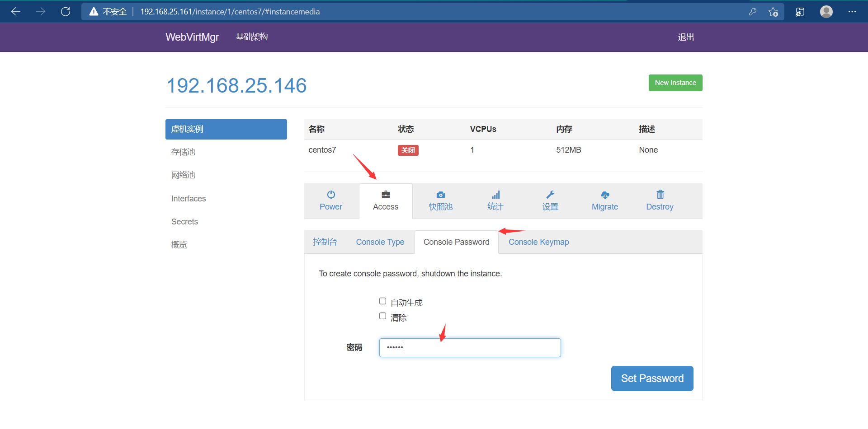
Task: Click the 描述 column header
Action: point(647,129)
